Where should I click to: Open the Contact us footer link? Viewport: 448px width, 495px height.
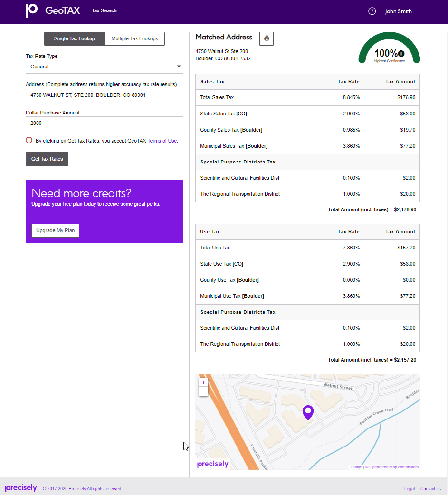coord(430,489)
